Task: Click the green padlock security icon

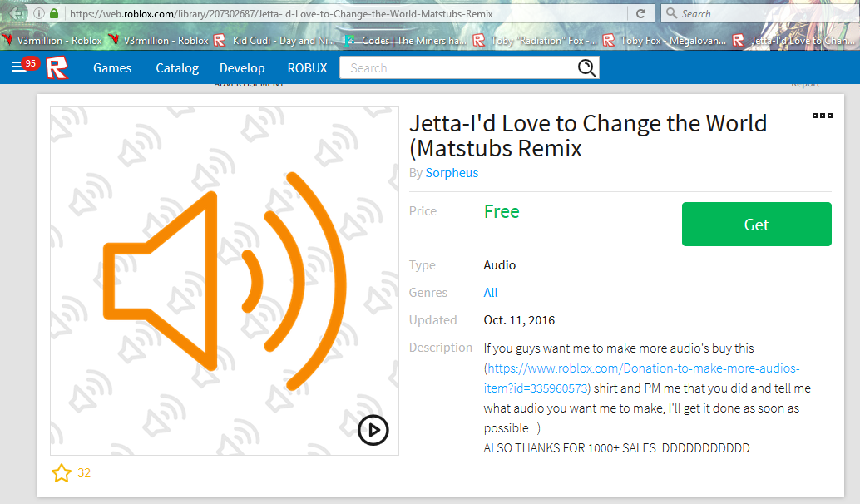Action: pyautogui.click(x=54, y=13)
